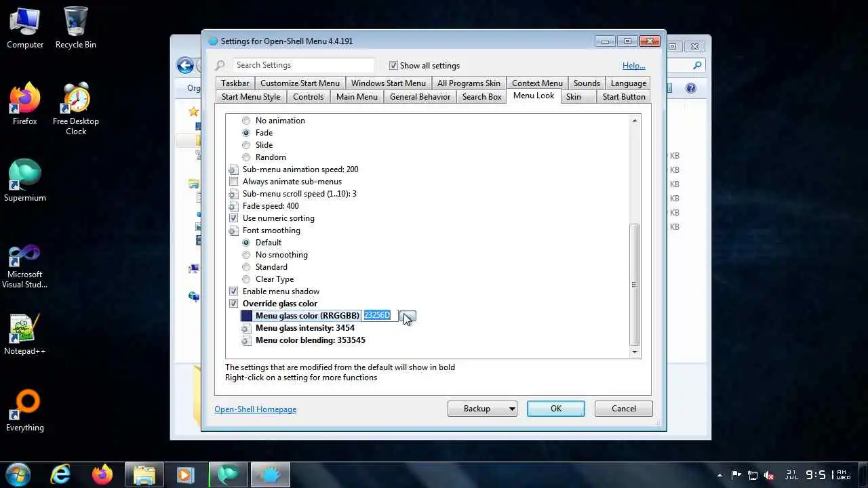Viewport: 868px width, 488px height.
Task: Toggle Enable menu shadow checkbox
Action: (x=234, y=291)
